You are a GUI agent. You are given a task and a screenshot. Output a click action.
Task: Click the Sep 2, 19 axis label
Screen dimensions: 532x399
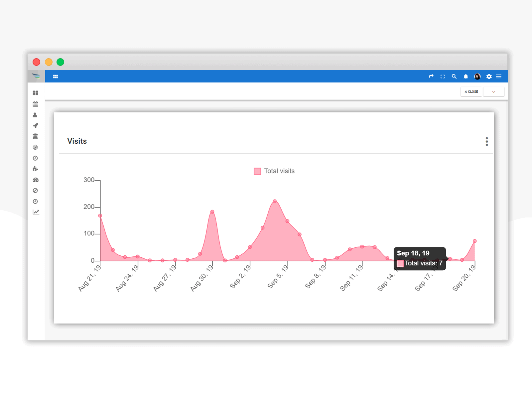tap(240, 277)
